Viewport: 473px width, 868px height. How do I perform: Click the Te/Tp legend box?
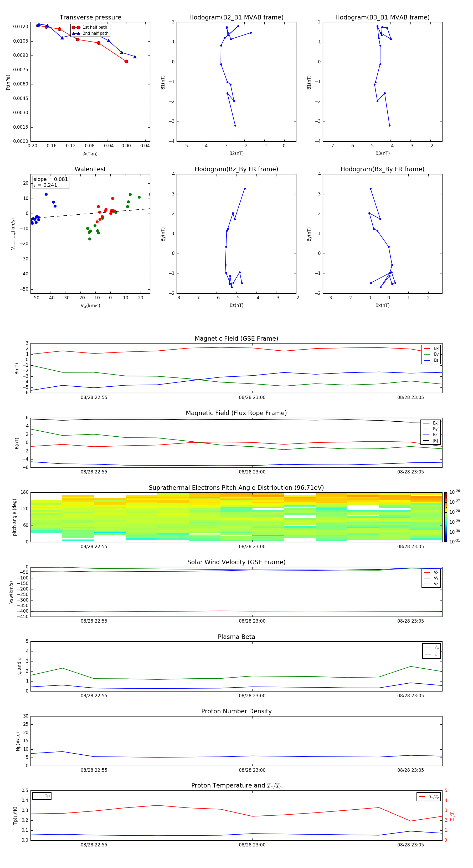pyautogui.click(x=428, y=796)
